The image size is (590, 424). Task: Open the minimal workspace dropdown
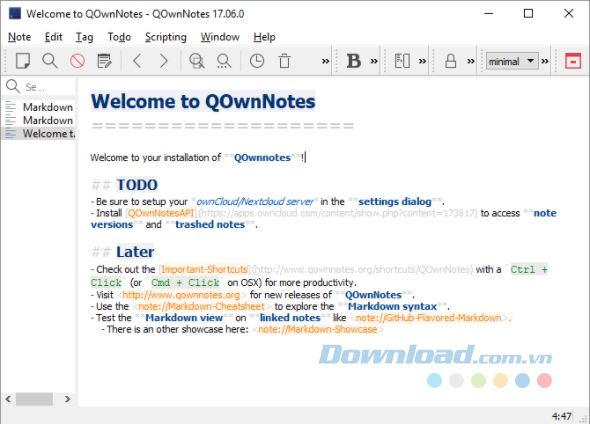[x=511, y=61]
